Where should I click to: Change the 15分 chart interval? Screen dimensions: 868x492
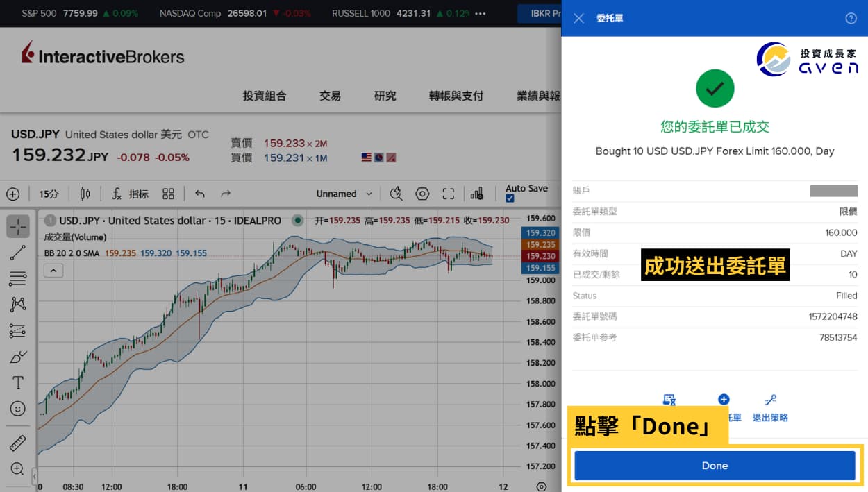click(x=49, y=194)
